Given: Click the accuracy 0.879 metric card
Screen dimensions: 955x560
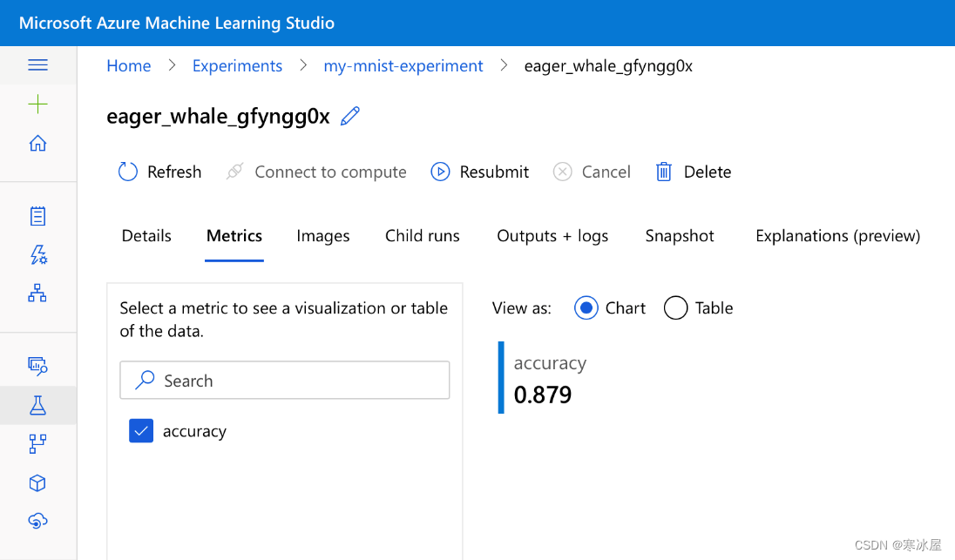Looking at the screenshot, I should click(x=543, y=377).
